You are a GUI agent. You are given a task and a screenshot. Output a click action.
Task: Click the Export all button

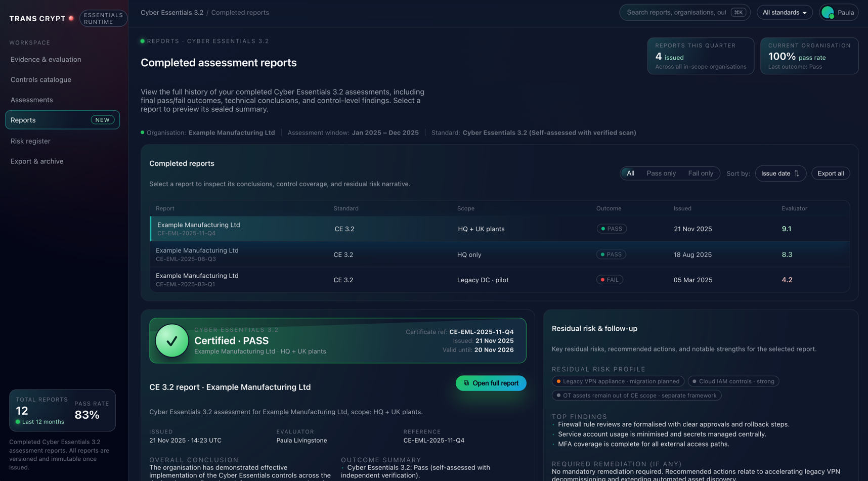click(830, 173)
